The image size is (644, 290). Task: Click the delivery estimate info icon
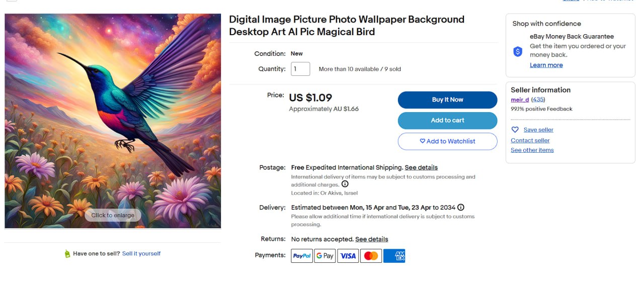(461, 207)
